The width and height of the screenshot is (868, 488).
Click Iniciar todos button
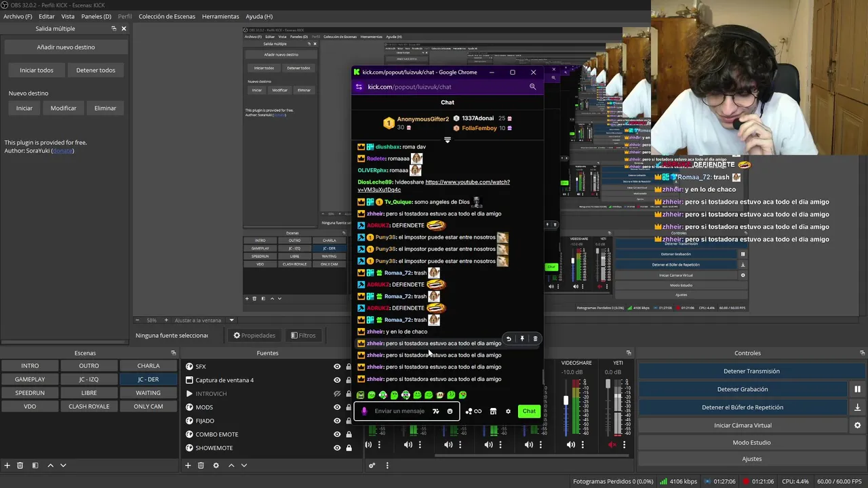click(37, 70)
